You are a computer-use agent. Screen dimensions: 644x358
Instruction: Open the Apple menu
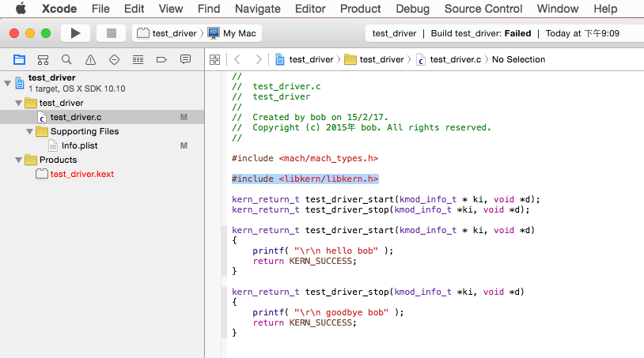[21, 9]
